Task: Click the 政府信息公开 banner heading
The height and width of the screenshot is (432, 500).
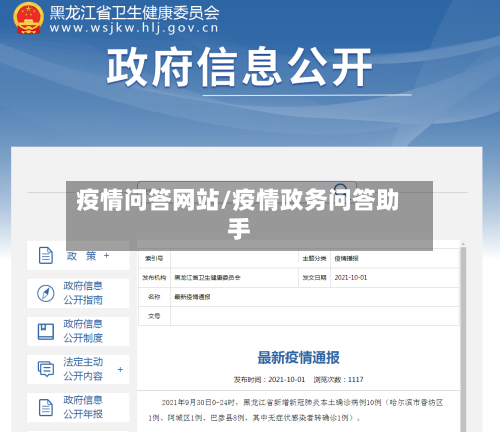Action: pos(239,67)
